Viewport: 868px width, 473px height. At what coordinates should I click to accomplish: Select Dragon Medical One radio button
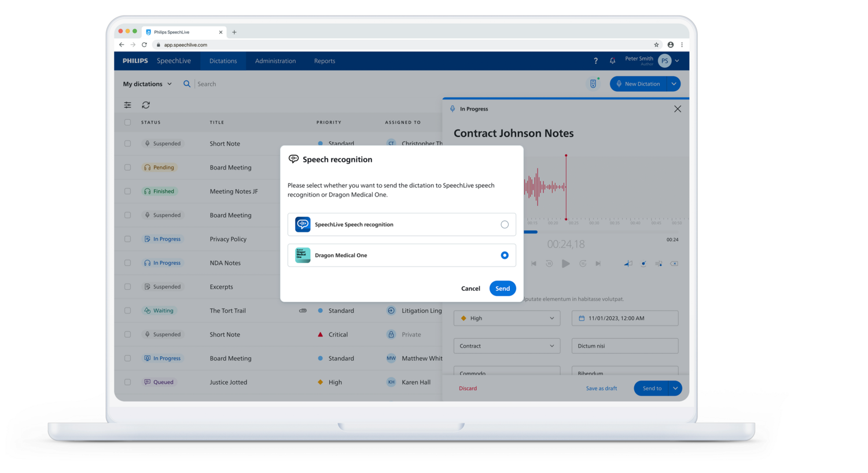[x=505, y=255]
